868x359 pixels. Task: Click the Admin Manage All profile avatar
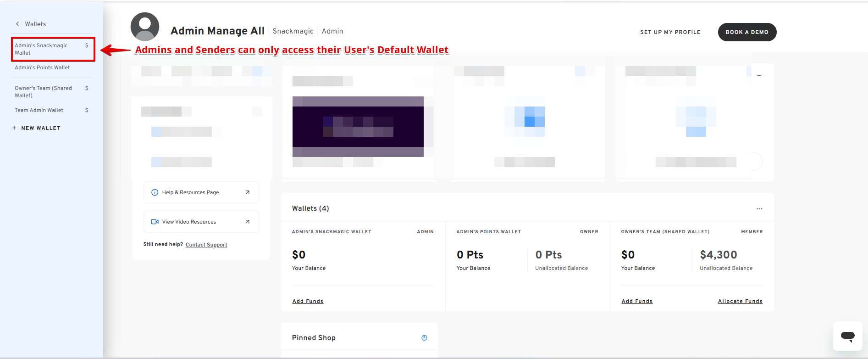tap(145, 27)
